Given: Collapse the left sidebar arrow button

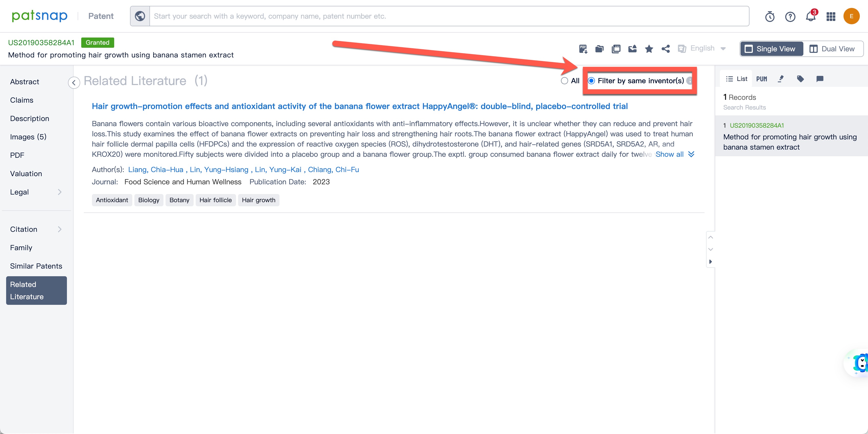Looking at the screenshot, I should (74, 82).
